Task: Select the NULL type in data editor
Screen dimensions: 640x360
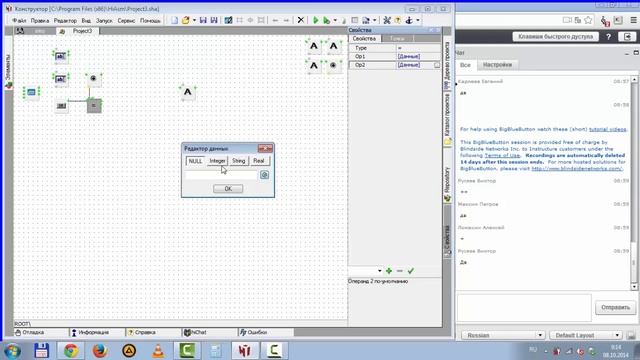Action: pyautogui.click(x=195, y=161)
